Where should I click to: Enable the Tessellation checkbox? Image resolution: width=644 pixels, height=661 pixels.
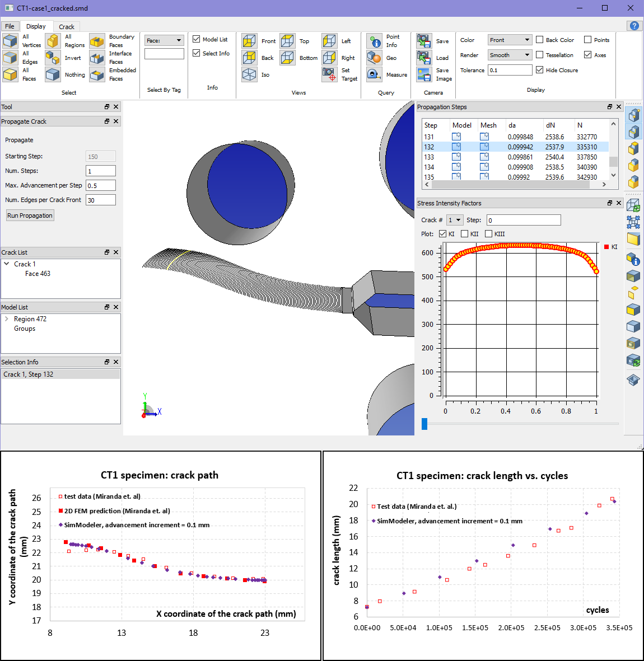click(x=540, y=55)
